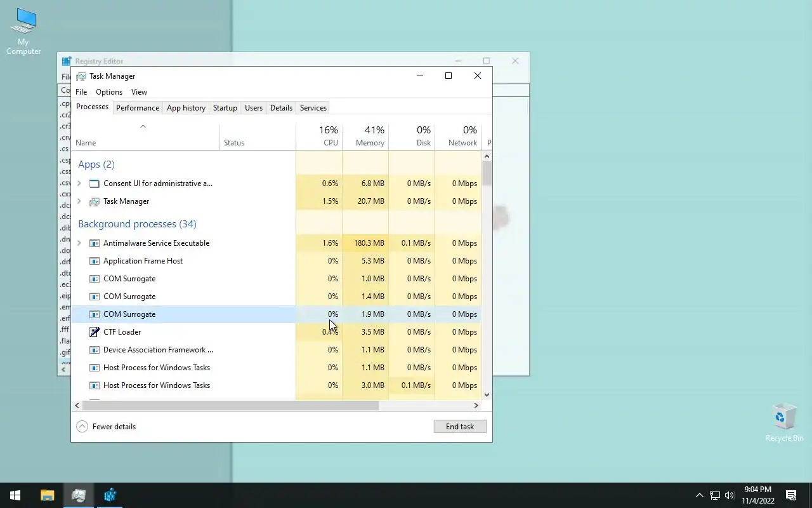This screenshot has width=812, height=508.
Task: Click the Consent UI process icon
Action: click(95, 184)
